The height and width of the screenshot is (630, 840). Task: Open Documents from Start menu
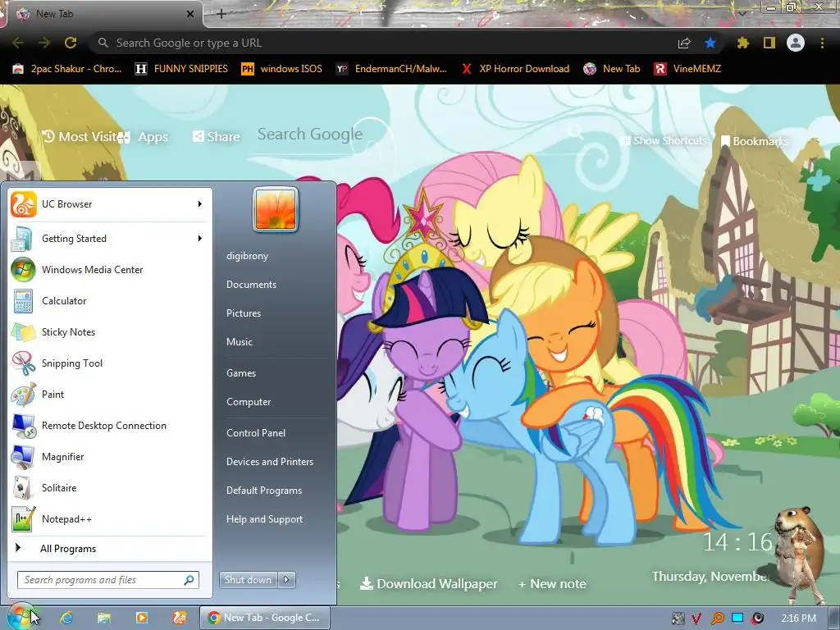tap(251, 285)
